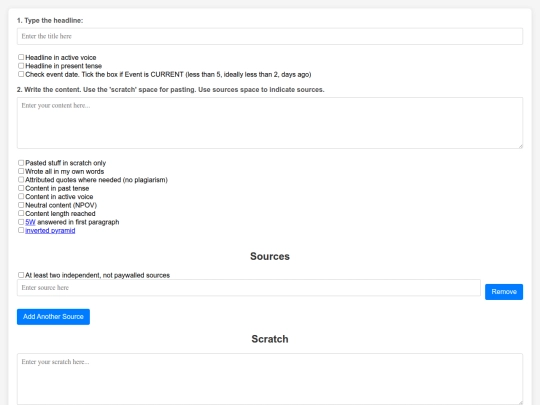
Task: Tick 'Content in active voice' checkbox
Action: (x=21, y=196)
